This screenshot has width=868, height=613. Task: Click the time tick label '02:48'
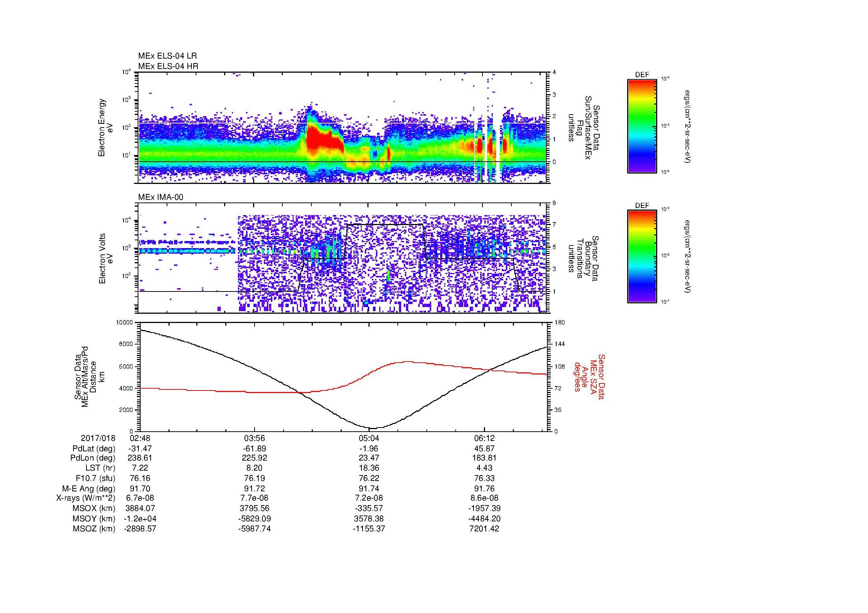(x=140, y=438)
